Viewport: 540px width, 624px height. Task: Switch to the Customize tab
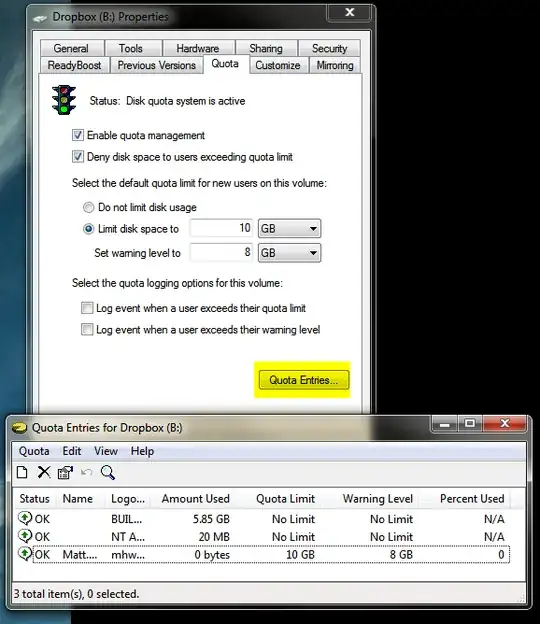tap(278, 65)
